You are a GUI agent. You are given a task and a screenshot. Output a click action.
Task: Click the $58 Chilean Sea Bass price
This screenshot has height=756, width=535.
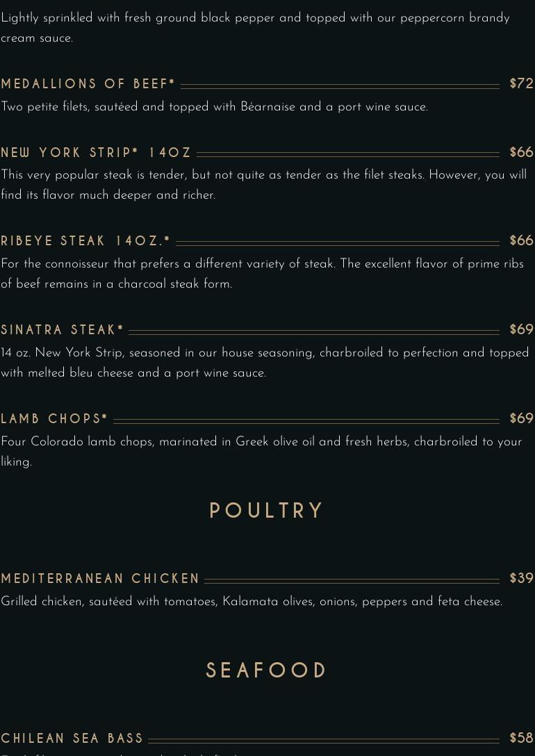[x=521, y=738]
